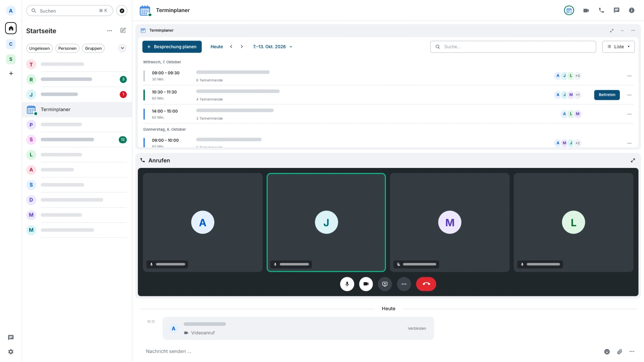Screen dimensions: 644x362
Task: Go to next week with right chevron
Action: pyautogui.click(x=242, y=47)
